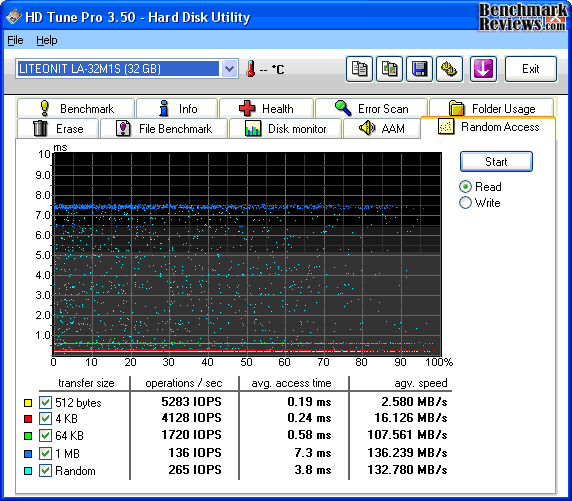The image size is (572, 501).
Task: Click the Random Access scatter chart icon
Action: point(446,127)
